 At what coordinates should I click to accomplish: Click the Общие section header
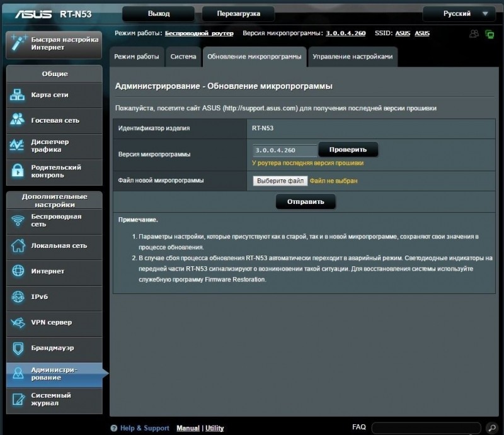(55, 74)
